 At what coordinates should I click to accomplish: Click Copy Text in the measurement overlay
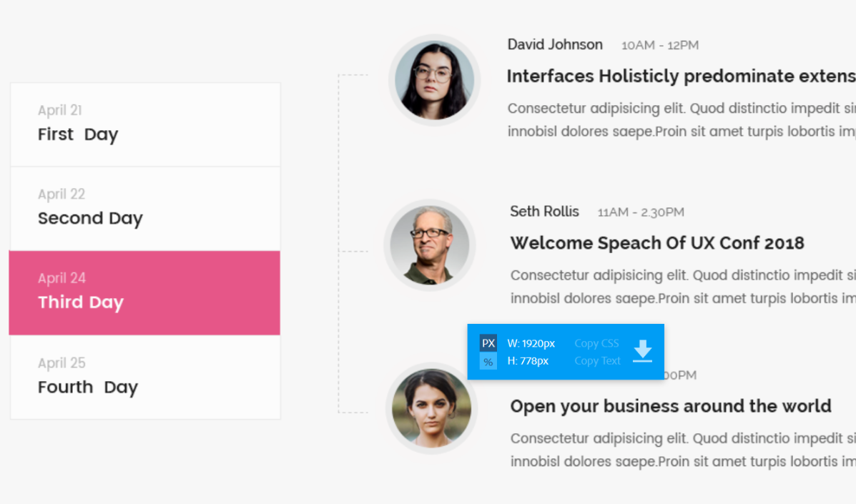(596, 361)
